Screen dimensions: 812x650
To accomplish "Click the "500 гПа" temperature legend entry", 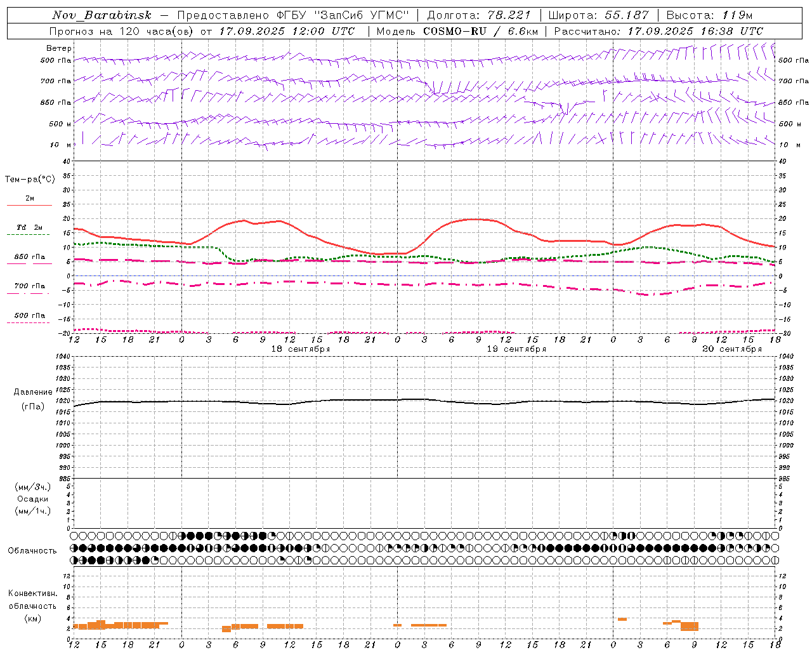I will click(30, 315).
